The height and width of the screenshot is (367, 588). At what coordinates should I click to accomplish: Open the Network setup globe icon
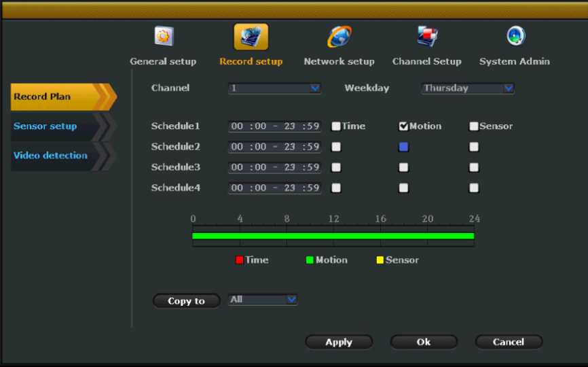click(339, 36)
